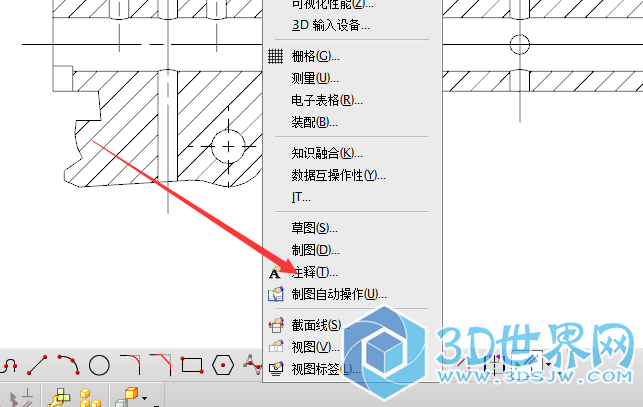Viewport: 643px width, 407px height.
Task: Select the Polygon sketch tool
Action: click(x=223, y=365)
